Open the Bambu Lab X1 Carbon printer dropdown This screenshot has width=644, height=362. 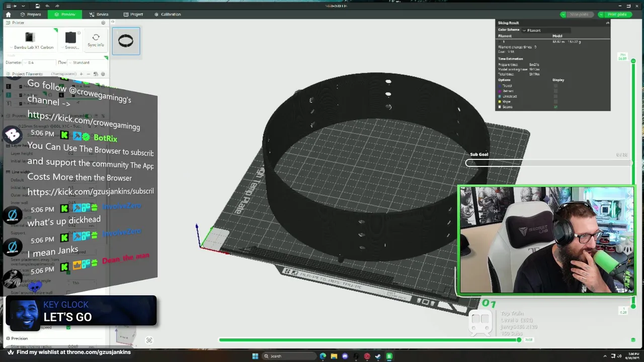pyautogui.click(x=34, y=47)
